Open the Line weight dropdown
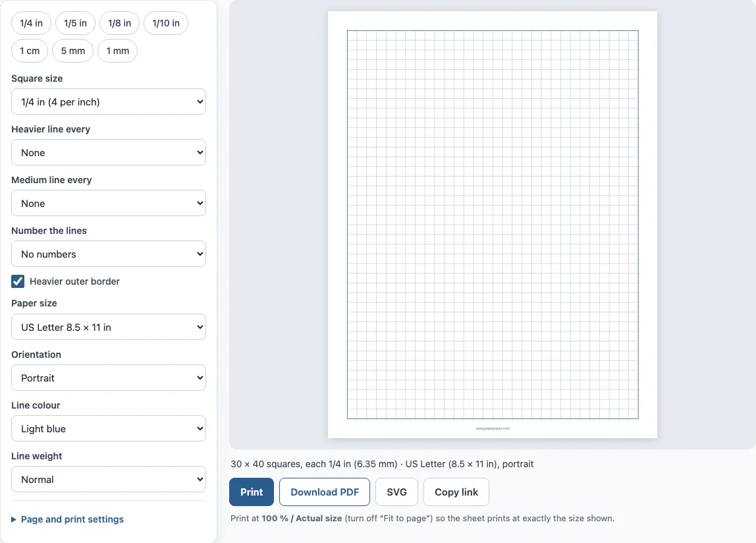This screenshot has height=543, width=756. 109,479
